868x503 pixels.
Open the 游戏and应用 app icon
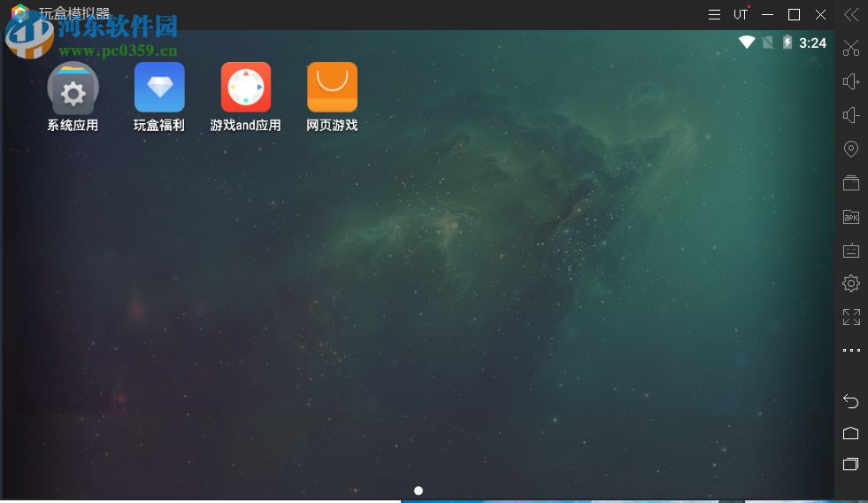click(x=246, y=87)
